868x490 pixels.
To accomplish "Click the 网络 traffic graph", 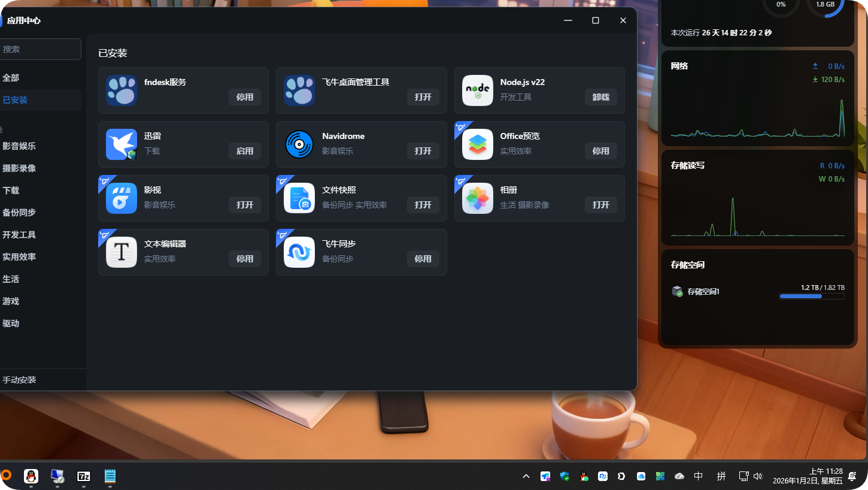I will coord(758,117).
